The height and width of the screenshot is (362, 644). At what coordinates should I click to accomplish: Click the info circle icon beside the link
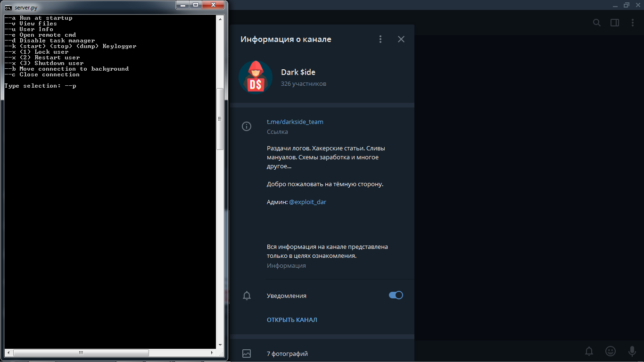[x=246, y=126]
